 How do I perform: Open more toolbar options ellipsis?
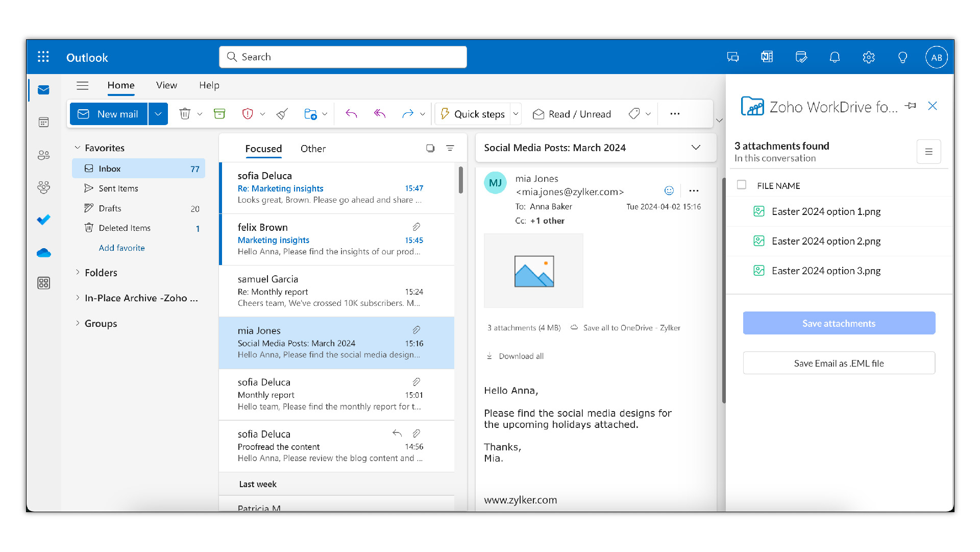tap(675, 113)
